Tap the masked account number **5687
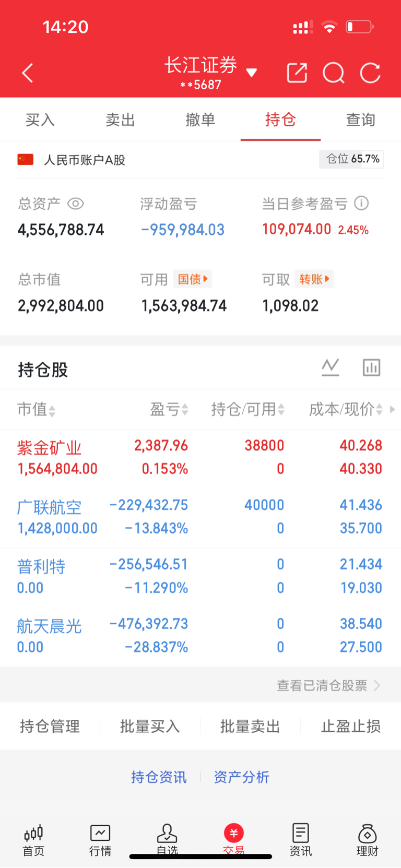 tap(200, 85)
